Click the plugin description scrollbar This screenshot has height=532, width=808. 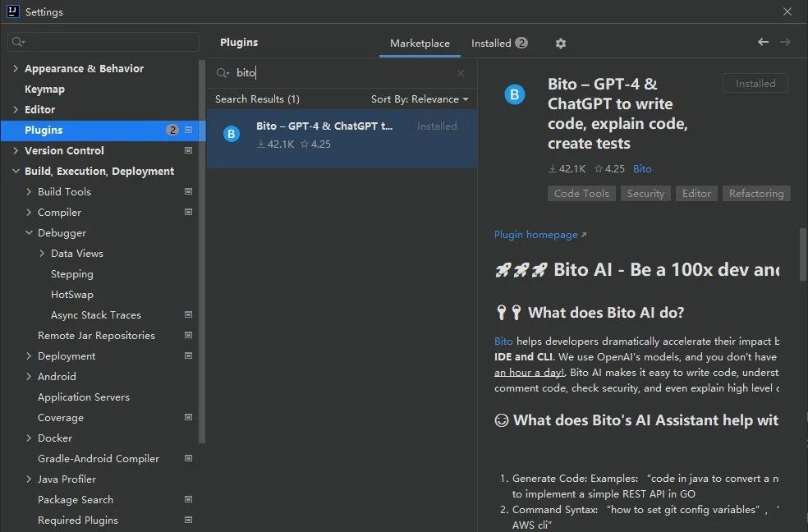803,255
